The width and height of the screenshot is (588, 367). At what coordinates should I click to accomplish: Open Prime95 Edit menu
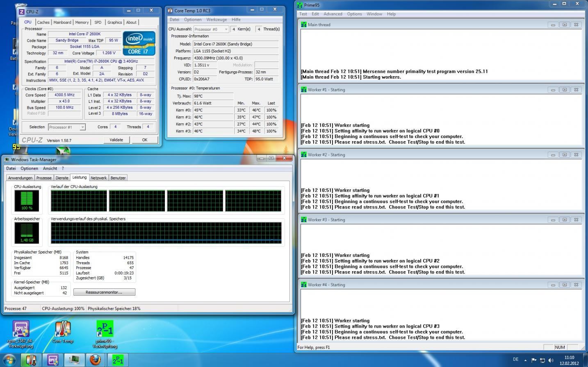coord(315,14)
